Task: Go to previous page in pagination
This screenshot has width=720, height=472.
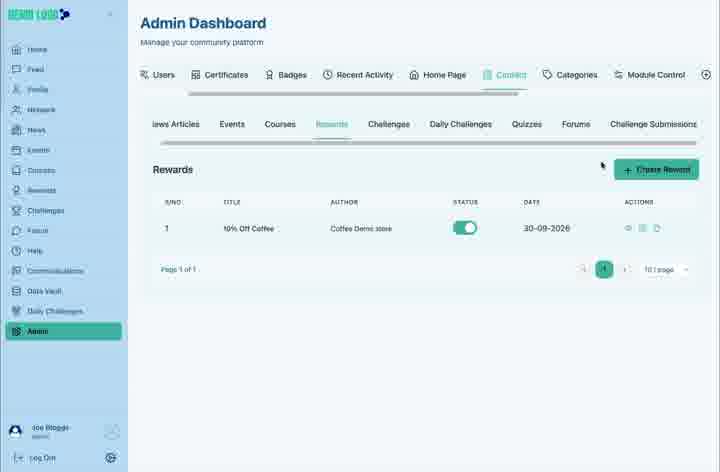Action: [583, 269]
